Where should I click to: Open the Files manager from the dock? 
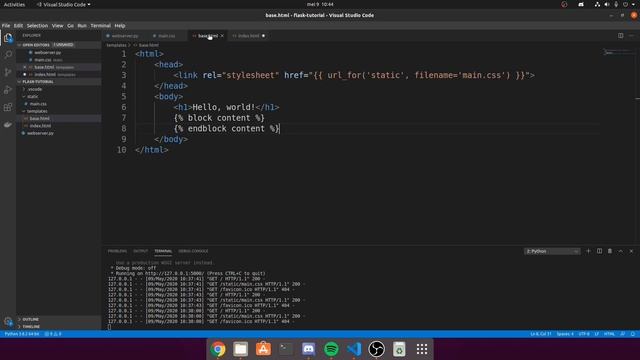click(240, 349)
